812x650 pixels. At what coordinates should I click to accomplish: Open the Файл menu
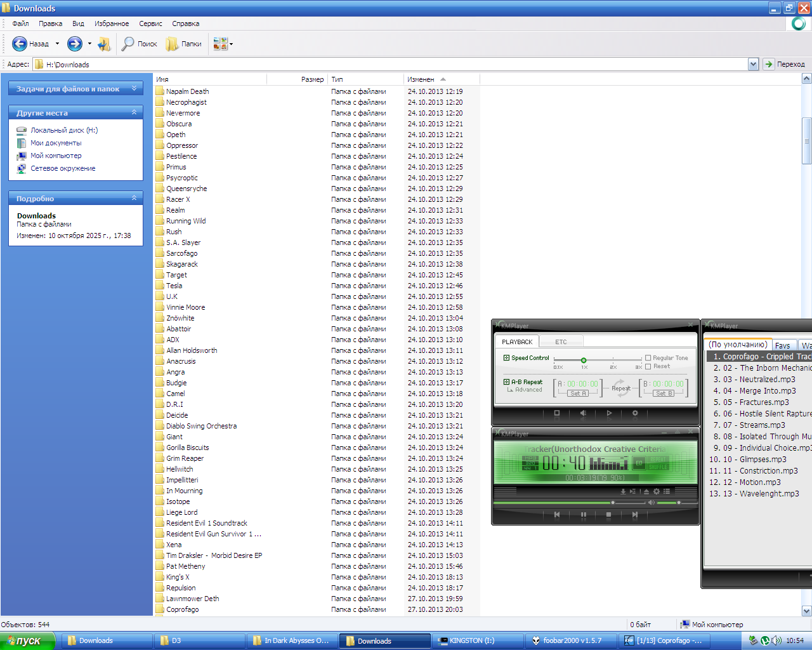pos(20,23)
